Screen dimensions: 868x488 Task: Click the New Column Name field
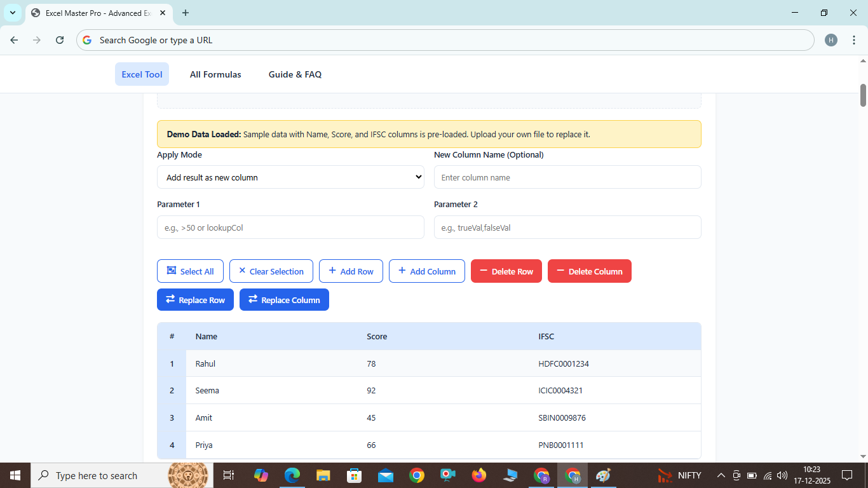click(x=567, y=177)
